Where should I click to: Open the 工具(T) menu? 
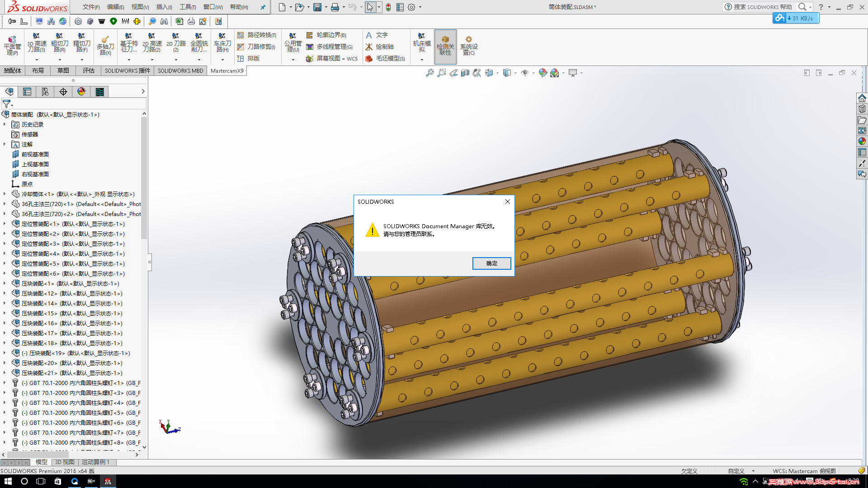187,7
